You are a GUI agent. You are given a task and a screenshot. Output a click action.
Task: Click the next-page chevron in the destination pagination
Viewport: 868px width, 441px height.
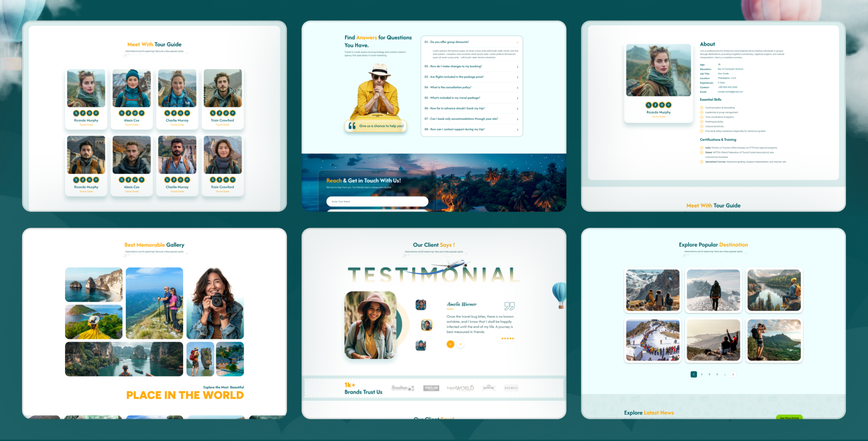[x=733, y=374]
